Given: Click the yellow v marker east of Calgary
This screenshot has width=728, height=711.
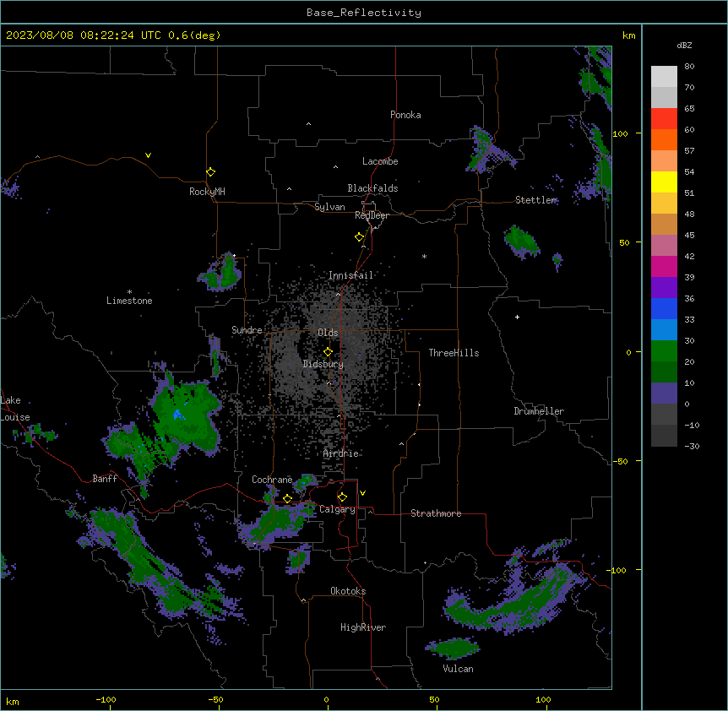Looking at the screenshot, I should pyautogui.click(x=362, y=493).
